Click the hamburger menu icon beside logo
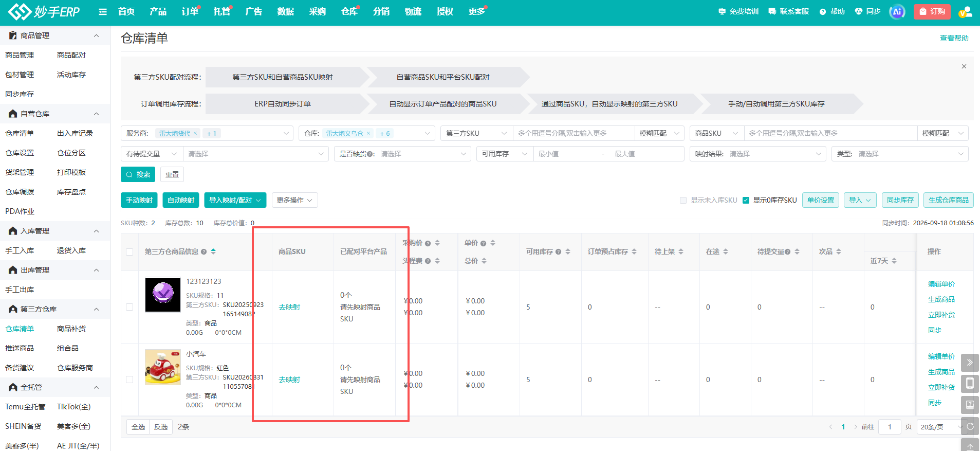 tap(103, 12)
